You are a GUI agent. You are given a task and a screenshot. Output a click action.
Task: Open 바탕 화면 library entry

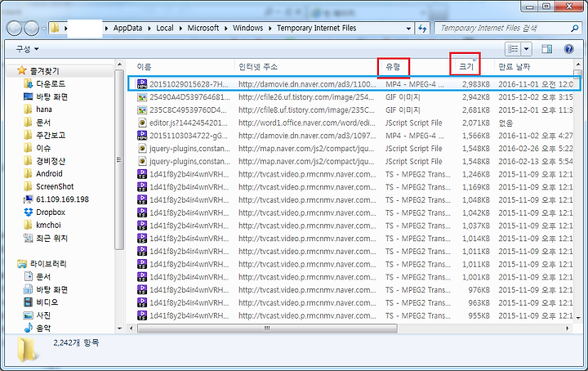point(46,289)
